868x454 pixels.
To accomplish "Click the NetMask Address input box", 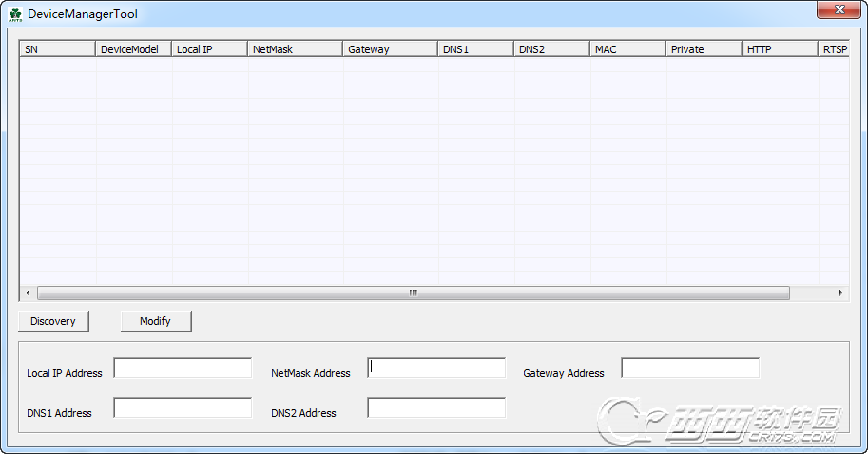I will (436, 369).
